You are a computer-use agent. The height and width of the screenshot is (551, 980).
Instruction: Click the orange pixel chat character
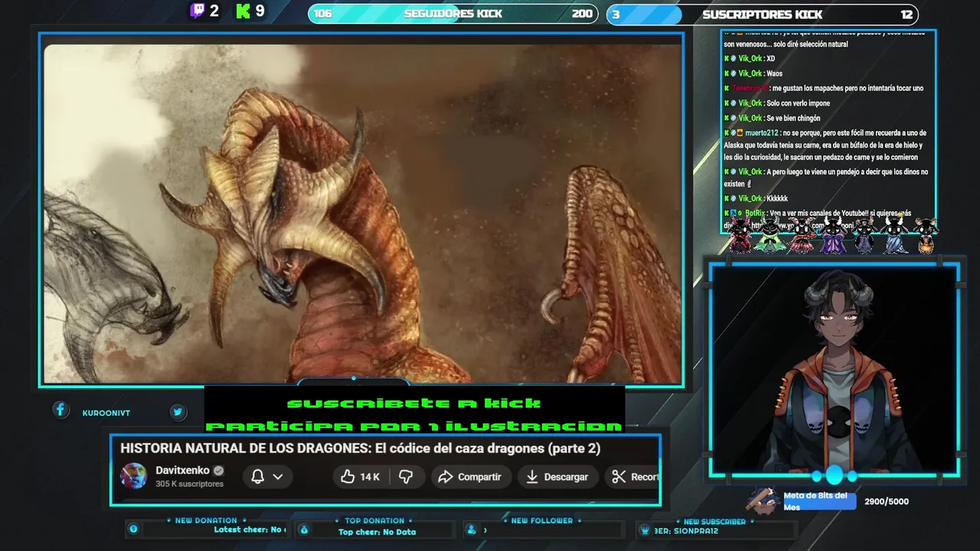tap(925, 236)
